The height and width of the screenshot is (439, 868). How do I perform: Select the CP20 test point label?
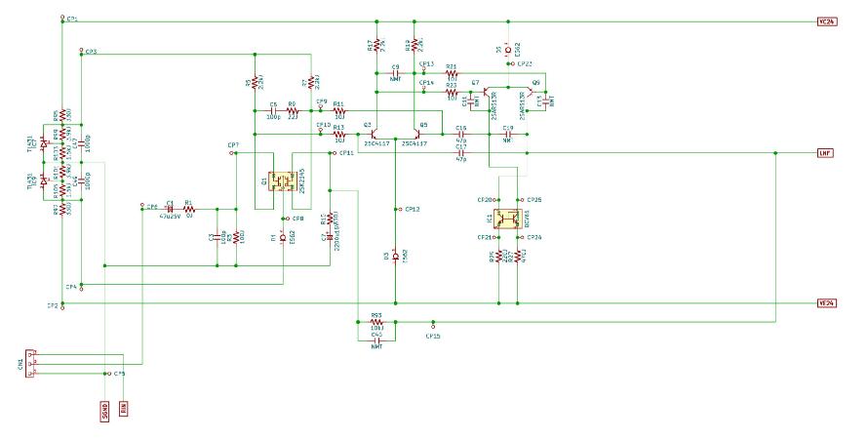(x=485, y=199)
